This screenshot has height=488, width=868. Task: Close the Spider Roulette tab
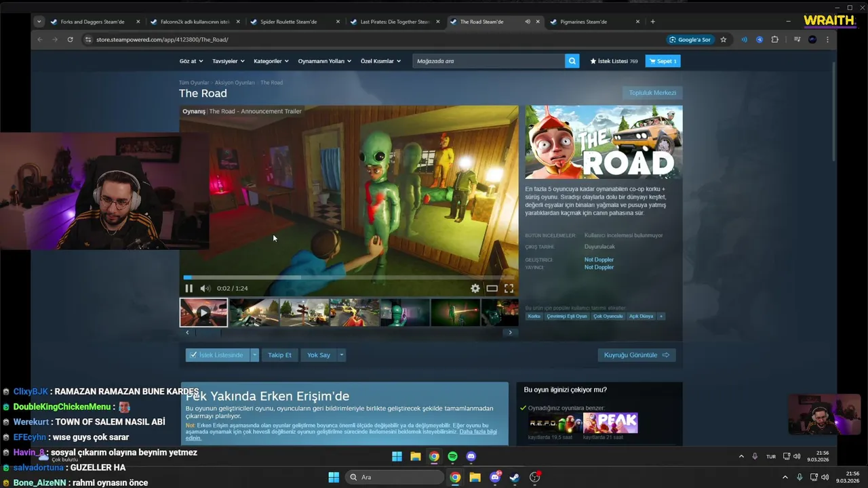coord(338,22)
